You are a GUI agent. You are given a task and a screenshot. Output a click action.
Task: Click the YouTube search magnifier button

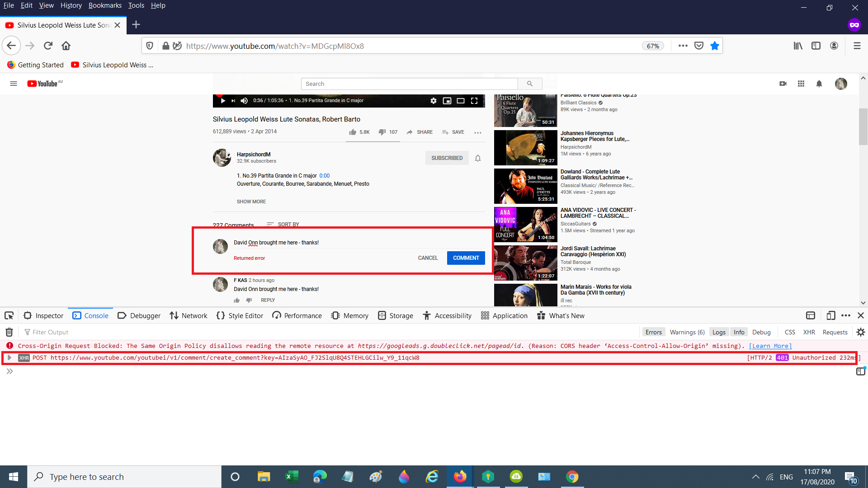530,84
